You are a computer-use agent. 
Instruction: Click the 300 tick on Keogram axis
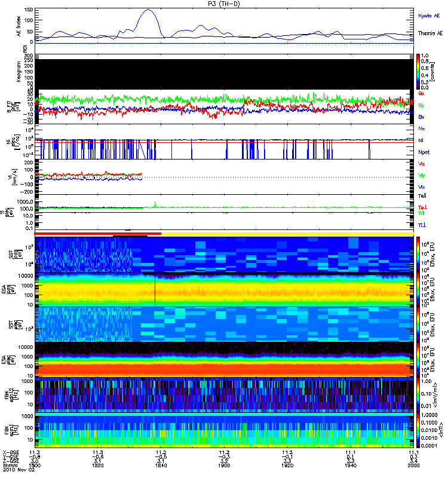point(29,56)
